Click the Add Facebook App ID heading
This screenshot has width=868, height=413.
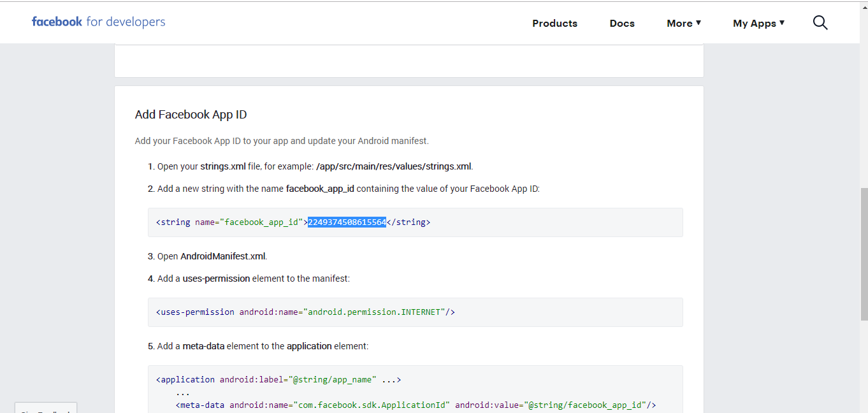(191, 115)
